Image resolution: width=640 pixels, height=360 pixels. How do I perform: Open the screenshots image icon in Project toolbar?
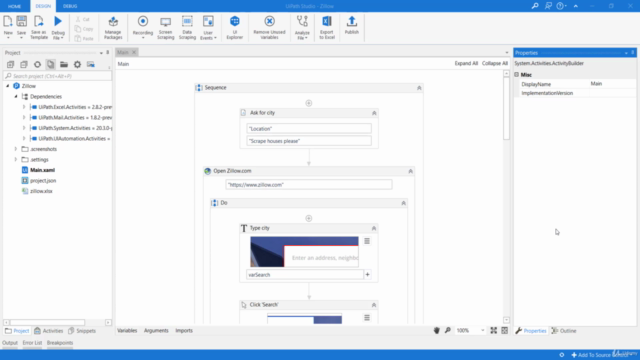91,64
